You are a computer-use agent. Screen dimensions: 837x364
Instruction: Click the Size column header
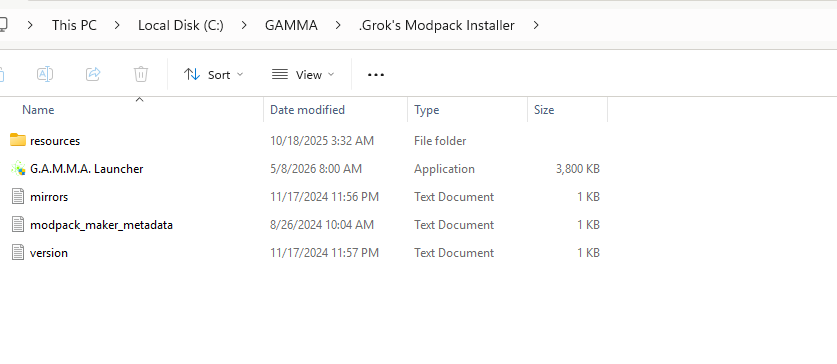(x=544, y=110)
